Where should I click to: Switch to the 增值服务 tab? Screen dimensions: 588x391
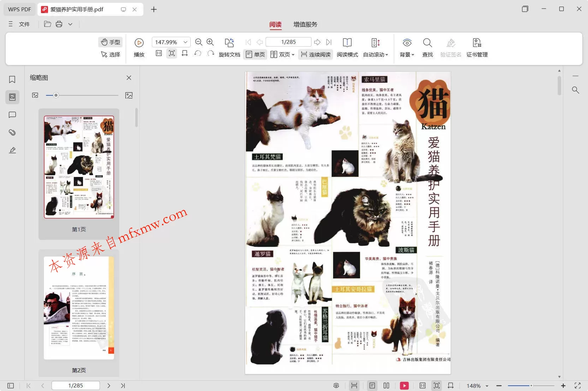point(305,24)
